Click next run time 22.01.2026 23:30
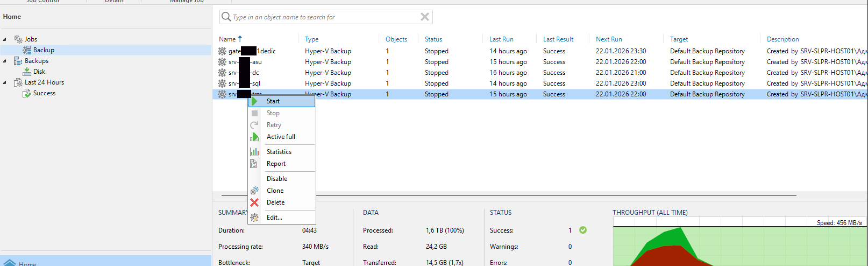 pos(621,51)
